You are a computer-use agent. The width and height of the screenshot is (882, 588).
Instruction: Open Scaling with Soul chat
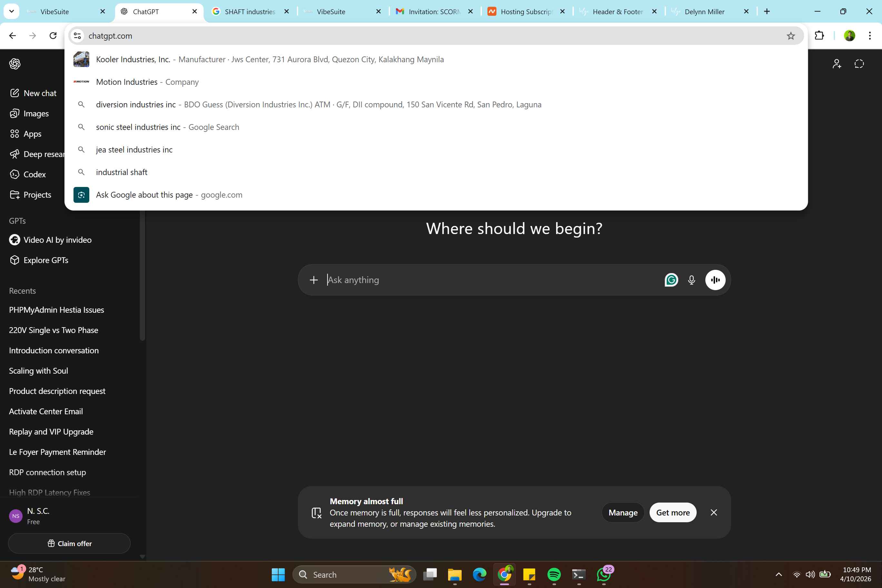[x=38, y=370]
